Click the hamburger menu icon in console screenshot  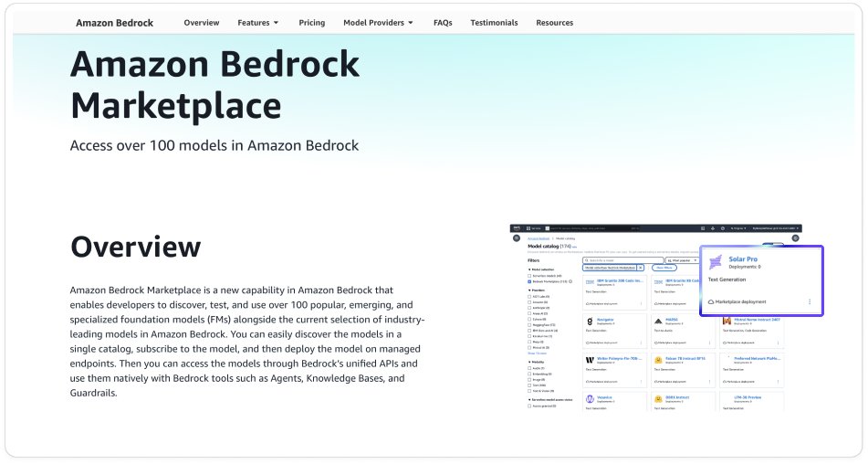tap(517, 238)
